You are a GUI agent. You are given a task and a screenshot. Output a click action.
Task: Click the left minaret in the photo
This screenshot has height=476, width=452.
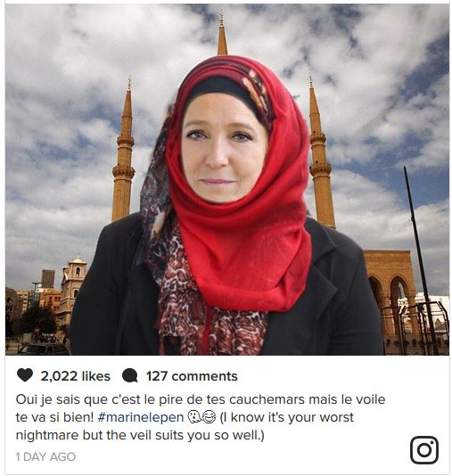[x=123, y=151]
